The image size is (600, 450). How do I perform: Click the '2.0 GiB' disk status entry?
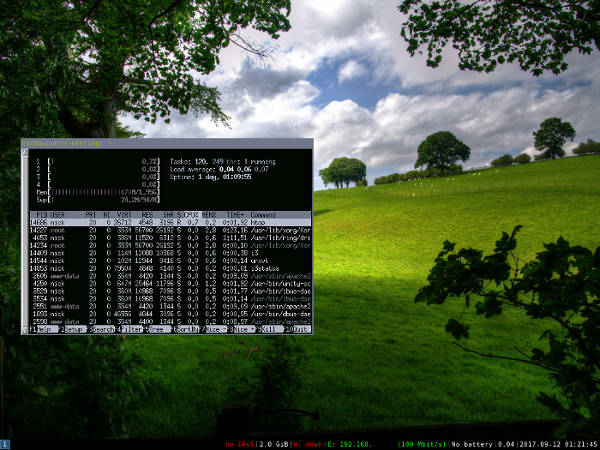(275, 445)
